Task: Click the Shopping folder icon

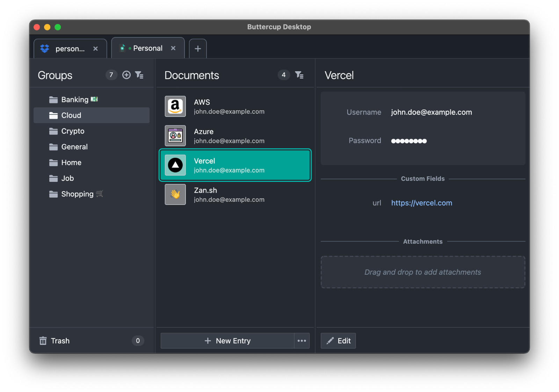Action: (53, 194)
